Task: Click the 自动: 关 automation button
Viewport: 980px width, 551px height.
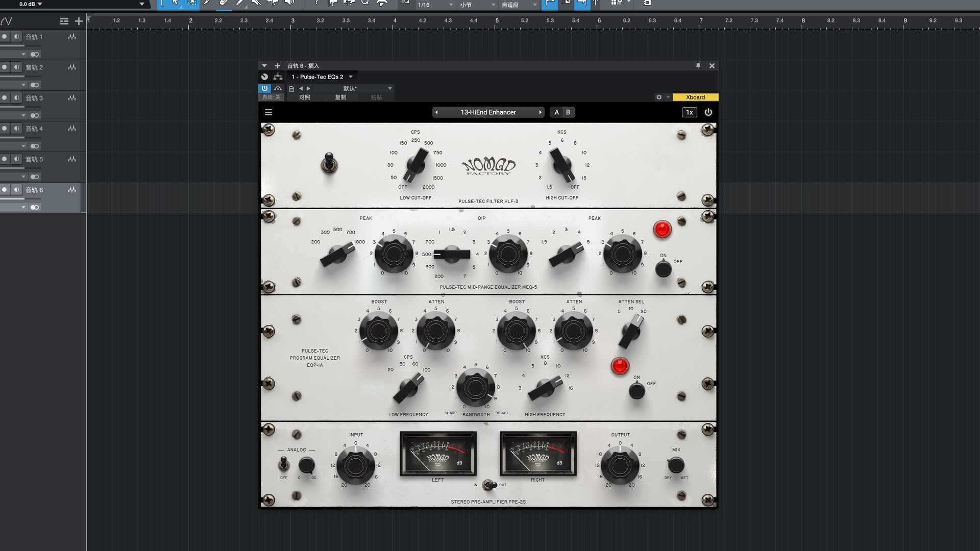Action: point(272,97)
